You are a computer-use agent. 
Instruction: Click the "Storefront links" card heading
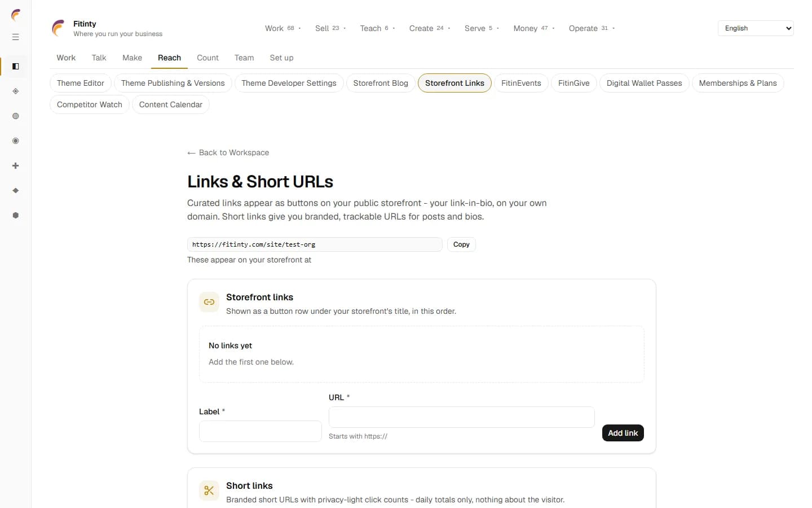tap(259, 297)
